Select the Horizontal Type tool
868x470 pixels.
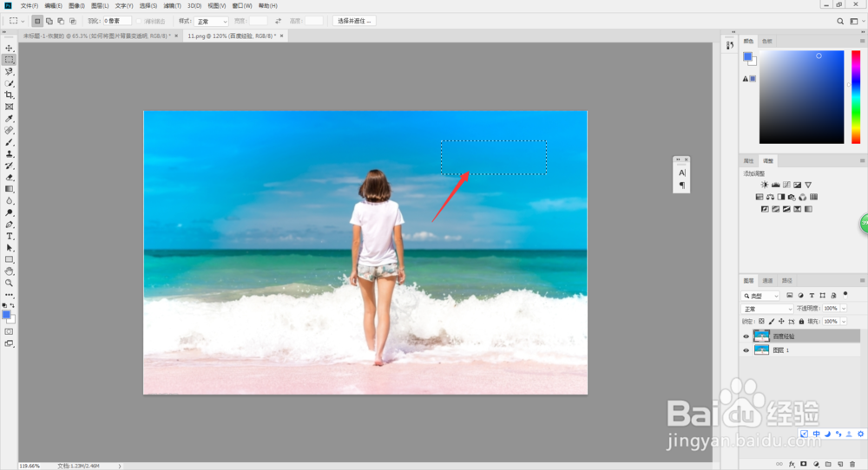9,236
